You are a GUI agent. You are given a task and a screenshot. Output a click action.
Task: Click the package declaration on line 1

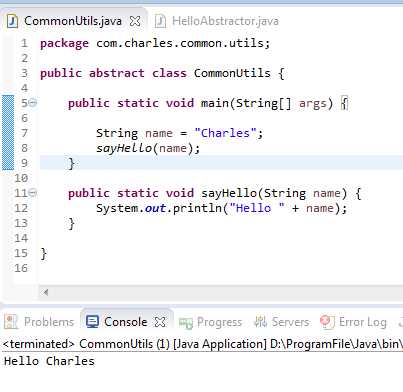pos(155,43)
